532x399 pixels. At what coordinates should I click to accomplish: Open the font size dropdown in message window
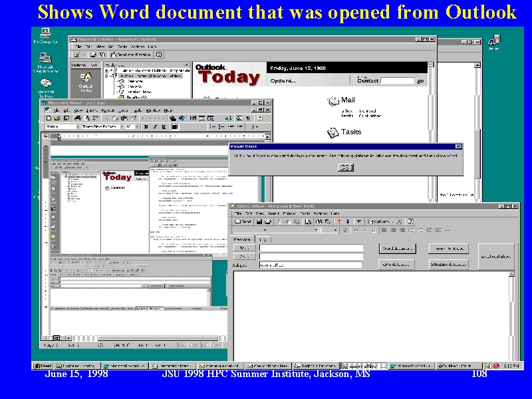click(x=336, y=230)
